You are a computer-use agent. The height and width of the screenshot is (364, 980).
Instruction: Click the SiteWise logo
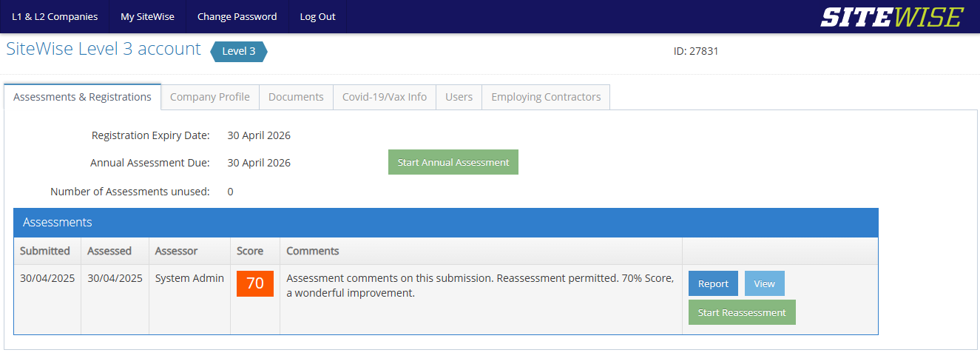(x=892, y=16)
